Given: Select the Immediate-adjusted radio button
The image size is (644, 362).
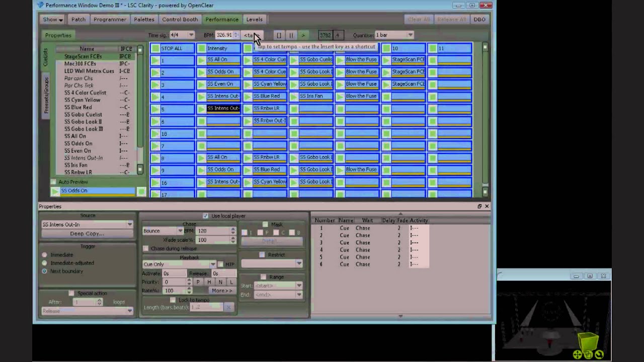Looking at the screenshot, I should tap(45, 263).
